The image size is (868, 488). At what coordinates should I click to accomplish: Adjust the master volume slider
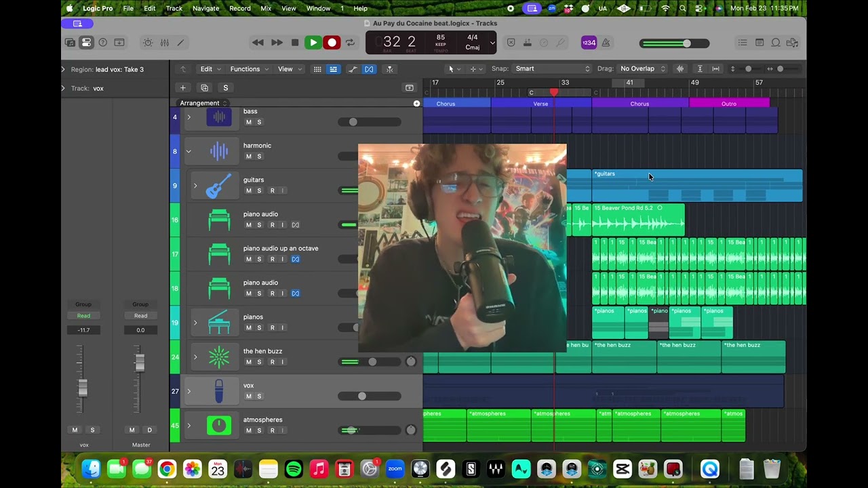(x=675, y=43)
